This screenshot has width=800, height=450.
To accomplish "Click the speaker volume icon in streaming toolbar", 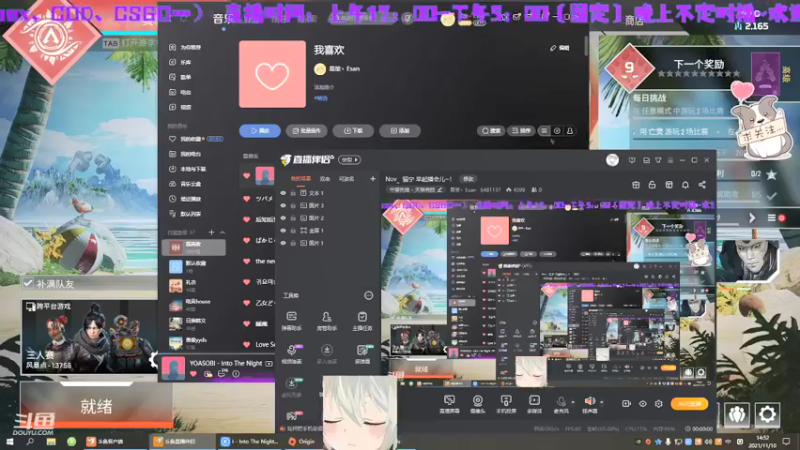I will click(x=589, y=402).
